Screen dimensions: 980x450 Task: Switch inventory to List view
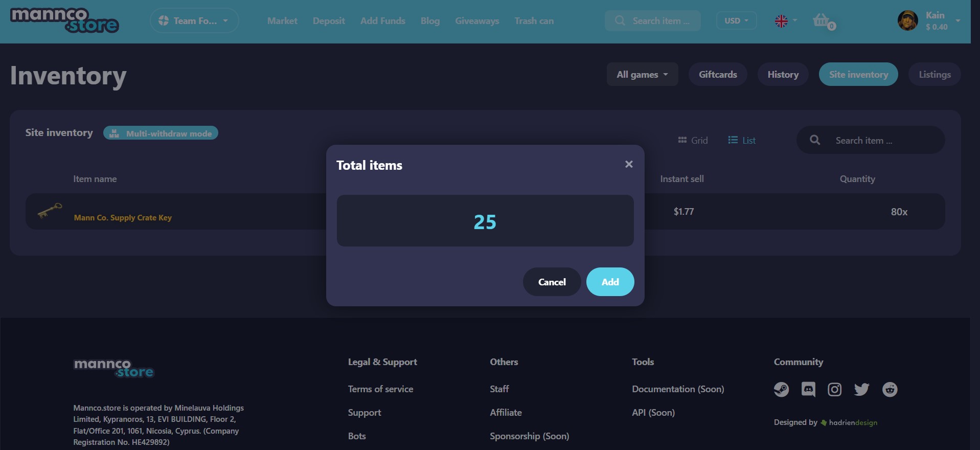pyautogui.click(x=742, y=140)
